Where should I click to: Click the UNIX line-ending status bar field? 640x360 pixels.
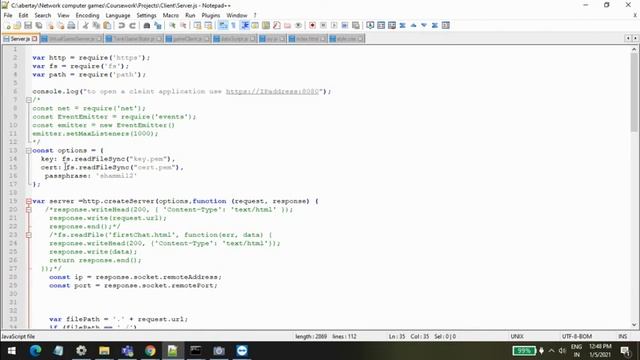pos(517,336)
